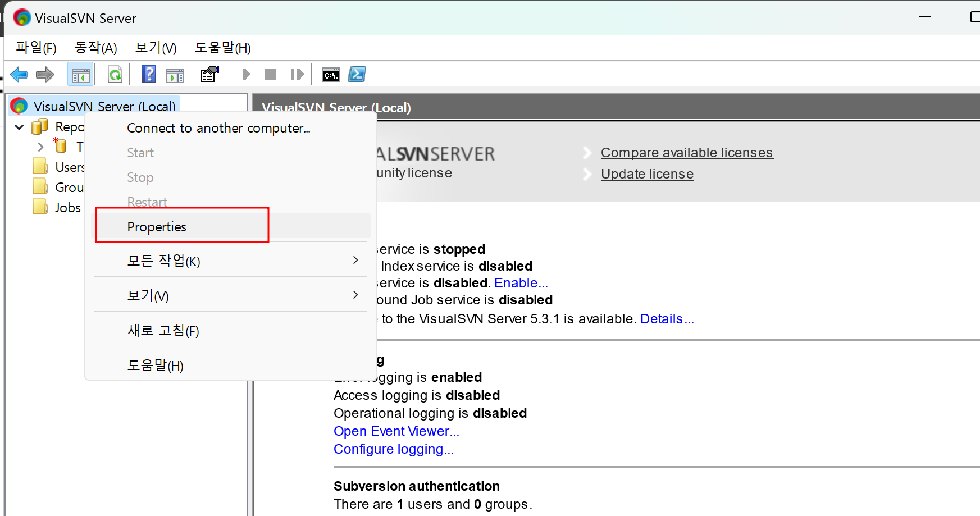
Task: Open the 도움말(H) menu in menu bar
Action: click(222, 48)
